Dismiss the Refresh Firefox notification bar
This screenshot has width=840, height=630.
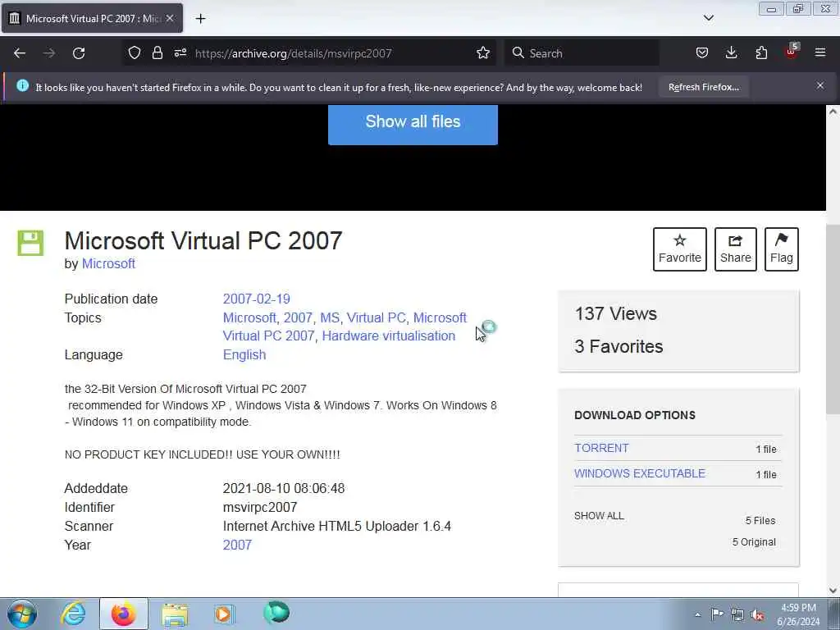point(820,85)
